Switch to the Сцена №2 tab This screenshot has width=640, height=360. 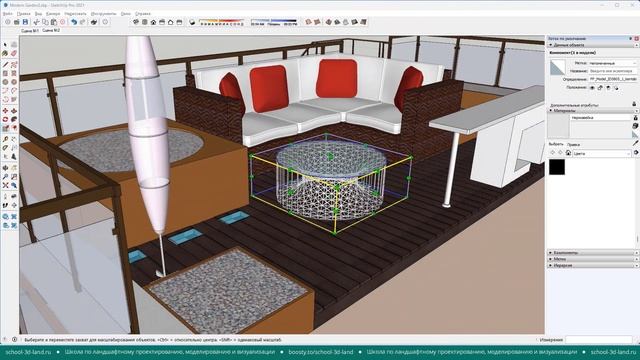pos(51,31)
